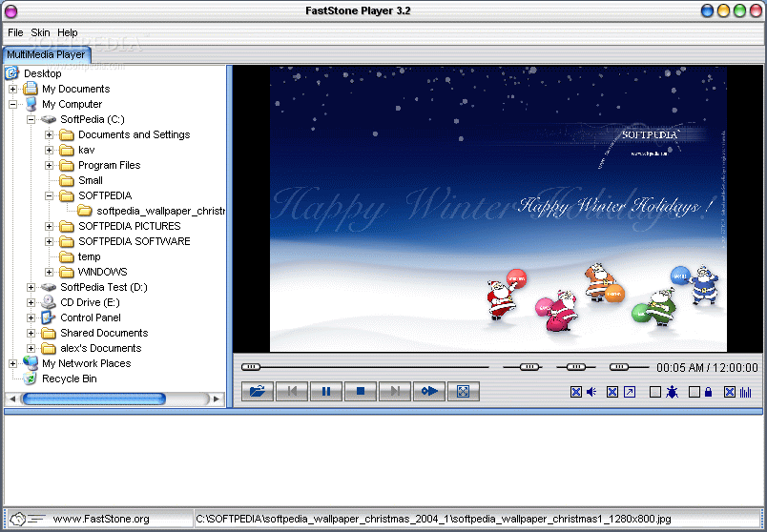
Task: Click the Desktop root icon
Action: pyautogui.click(x=11, y=73)
